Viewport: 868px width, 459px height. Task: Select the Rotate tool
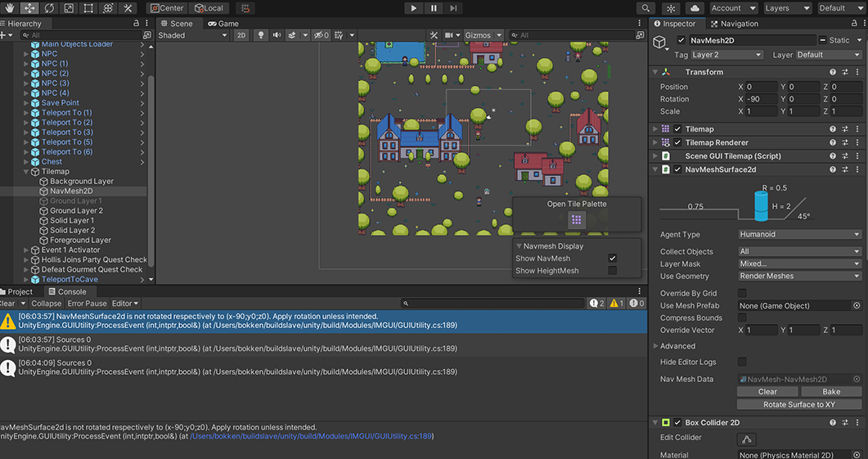pos(48,8)
